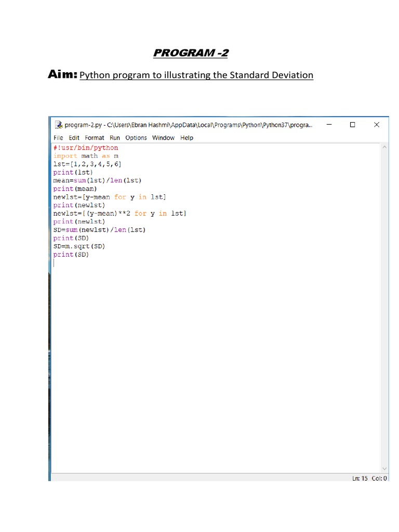399x532 pixels.
Task: Click the IDLE icon in the title bar
Action: (58, 125)
